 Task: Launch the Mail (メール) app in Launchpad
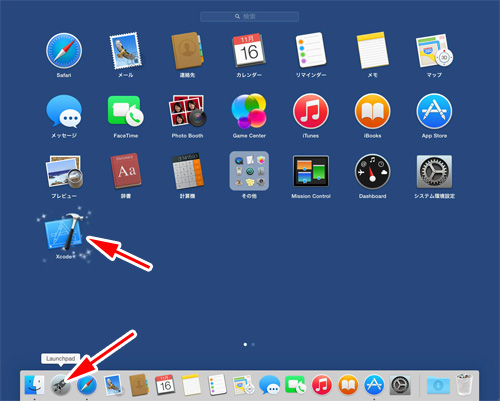coord(125,51)
